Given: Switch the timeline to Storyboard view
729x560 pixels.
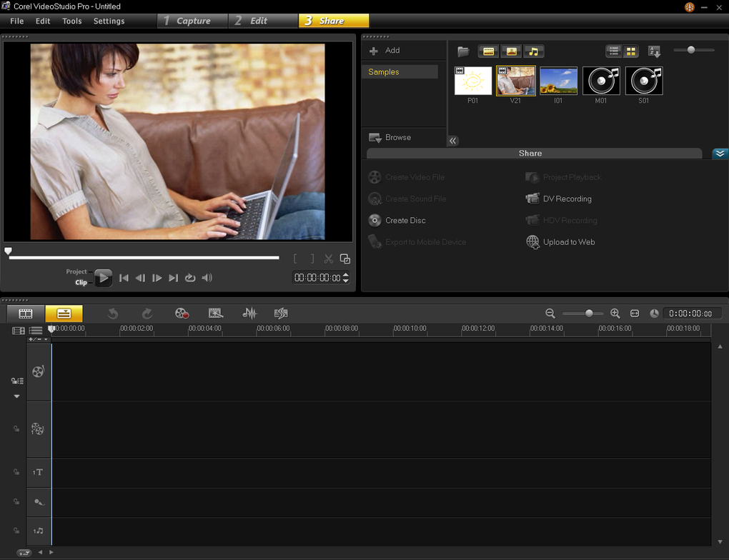Looking at the screenshot, I should click(x=26, y=313).
